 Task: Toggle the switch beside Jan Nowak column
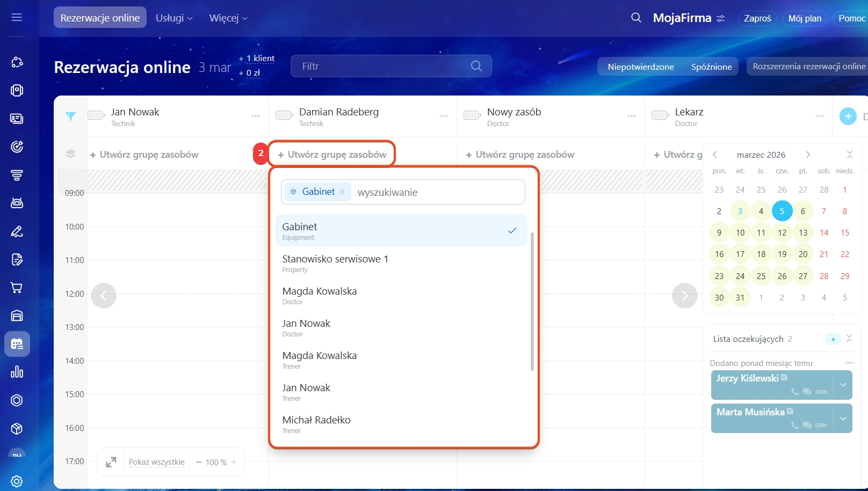click(x=96, y=115)
